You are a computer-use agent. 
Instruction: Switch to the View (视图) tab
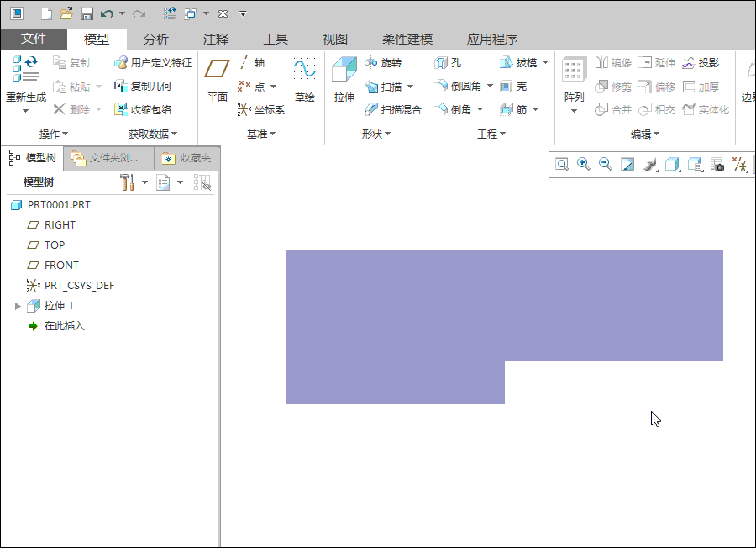pos(334,39)
